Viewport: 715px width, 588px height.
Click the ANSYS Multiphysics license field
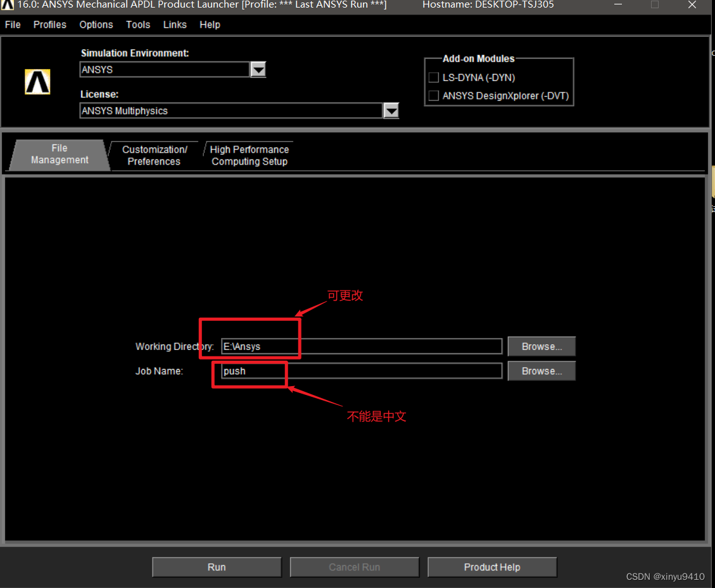[x=231, y=111]
